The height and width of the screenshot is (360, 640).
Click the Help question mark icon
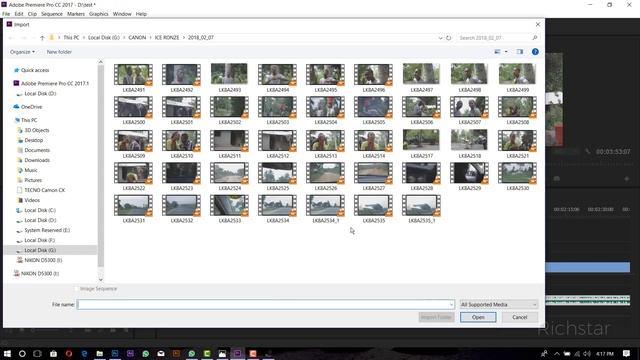click(535, 52)
